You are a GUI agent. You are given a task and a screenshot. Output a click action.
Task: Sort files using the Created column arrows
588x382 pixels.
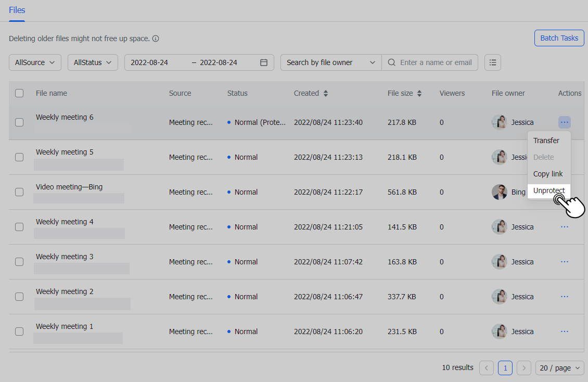[327, 93]
